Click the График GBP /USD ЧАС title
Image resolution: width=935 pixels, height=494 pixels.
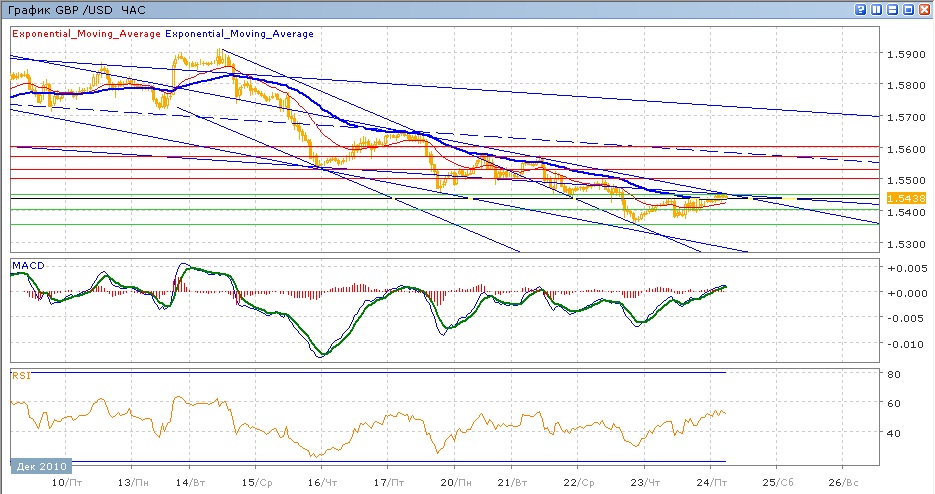tap(75, 9)
